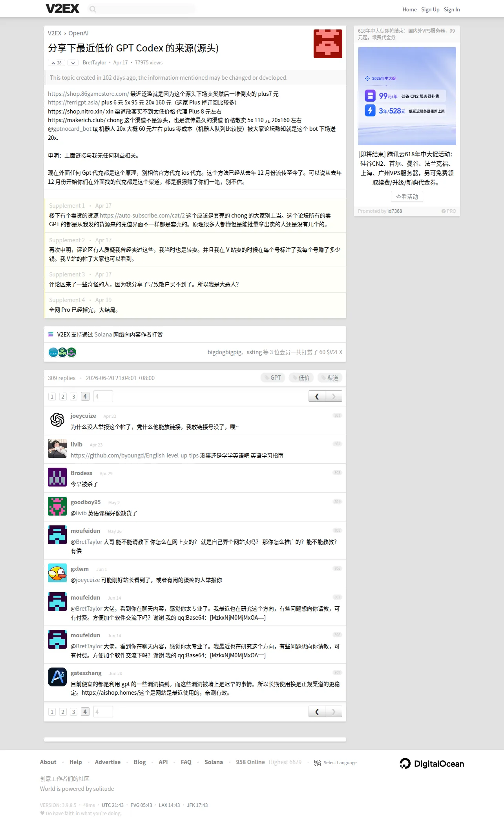This screenshot has width=504, height=825.
Task: Click the search magnifier icon
Action: click(x=93, y=9)
